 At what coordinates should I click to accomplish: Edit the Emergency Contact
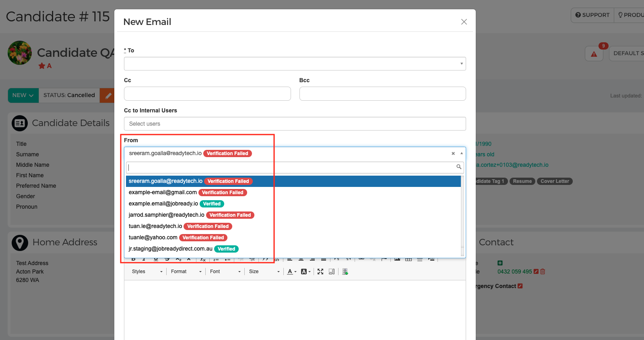coord(520,286)
